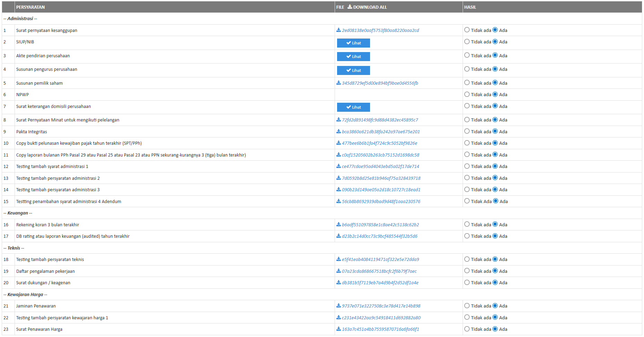Click download icon for Susunan pemilik saham
Viewport: 644px width, 337px height.
coord(338,83)
